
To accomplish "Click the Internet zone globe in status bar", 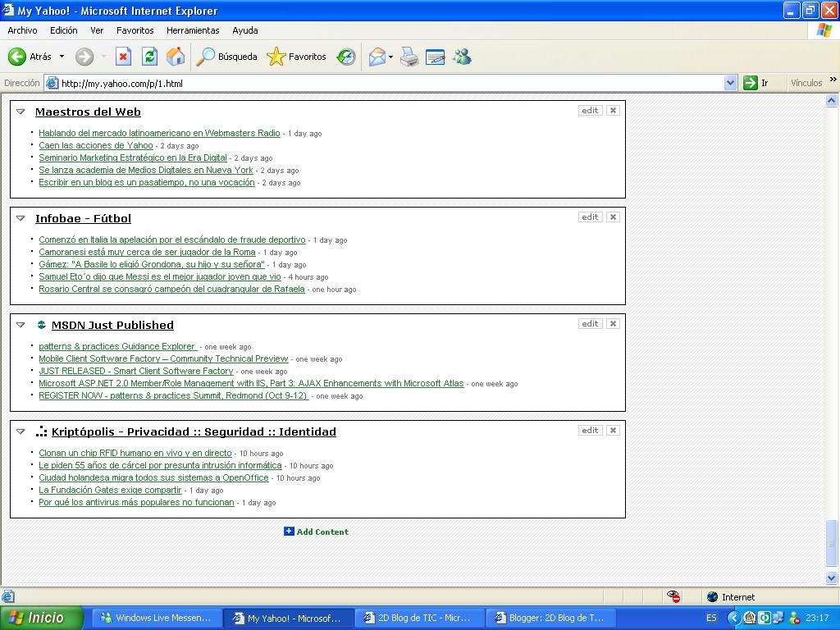I will point(713,597).
